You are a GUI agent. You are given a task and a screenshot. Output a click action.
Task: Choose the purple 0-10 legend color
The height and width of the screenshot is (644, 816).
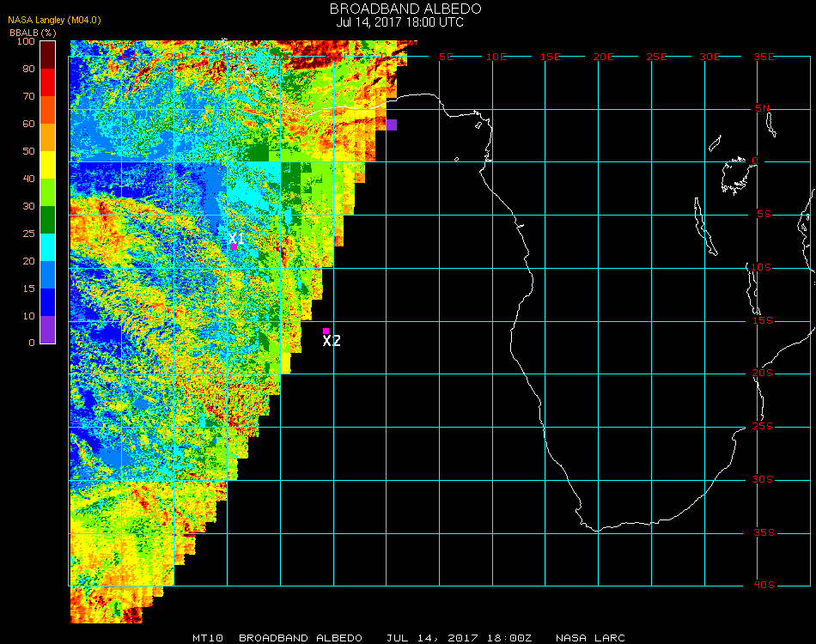[48, 330]
